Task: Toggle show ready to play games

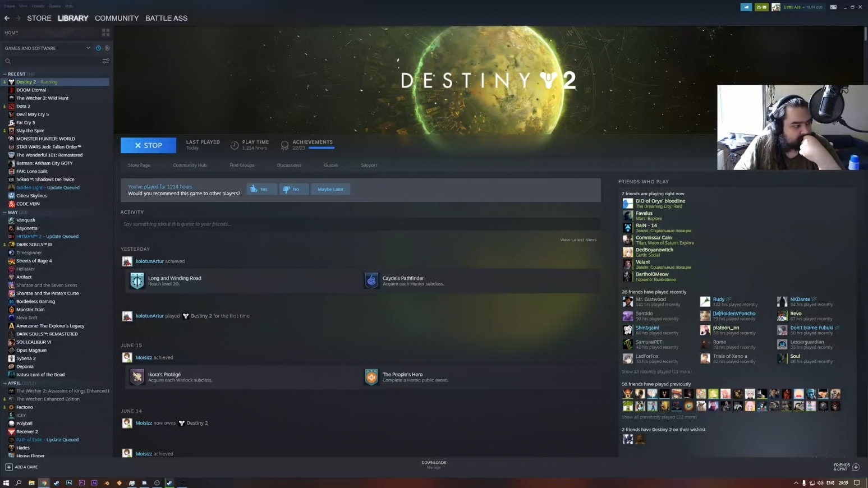Action: (x=107, y=48)
